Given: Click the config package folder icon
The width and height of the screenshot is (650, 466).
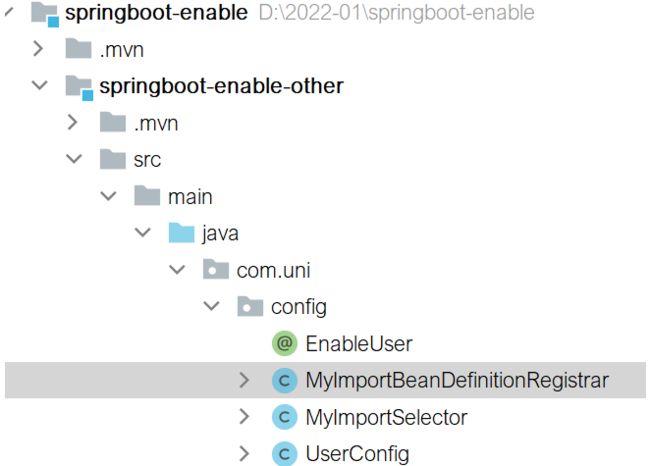Looking at the screenshot, I should pos(250,306).
